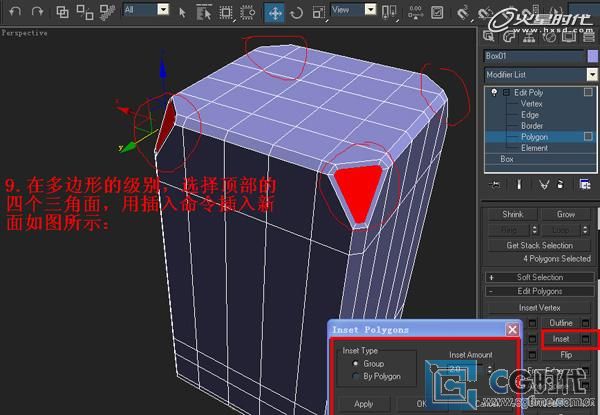This screenshot has width=600, height=415.
Task: Select the Vertex sub-object level
Action: 532,104
